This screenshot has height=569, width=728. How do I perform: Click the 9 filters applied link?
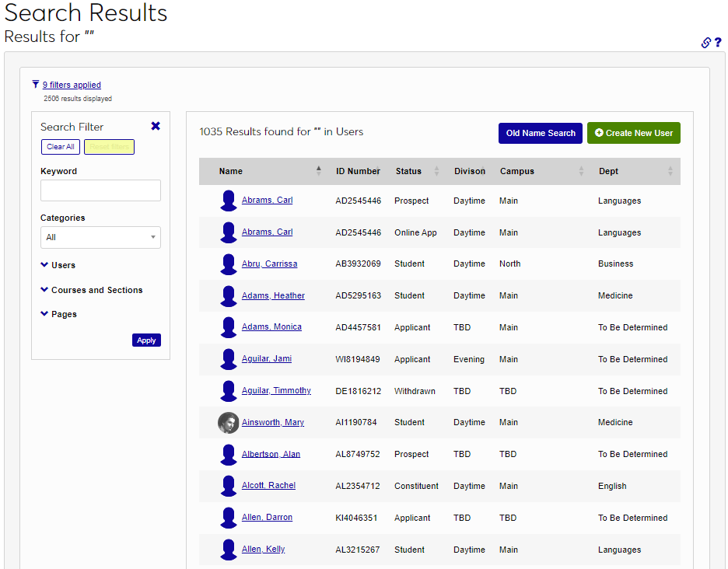click(x=72, y=84)
